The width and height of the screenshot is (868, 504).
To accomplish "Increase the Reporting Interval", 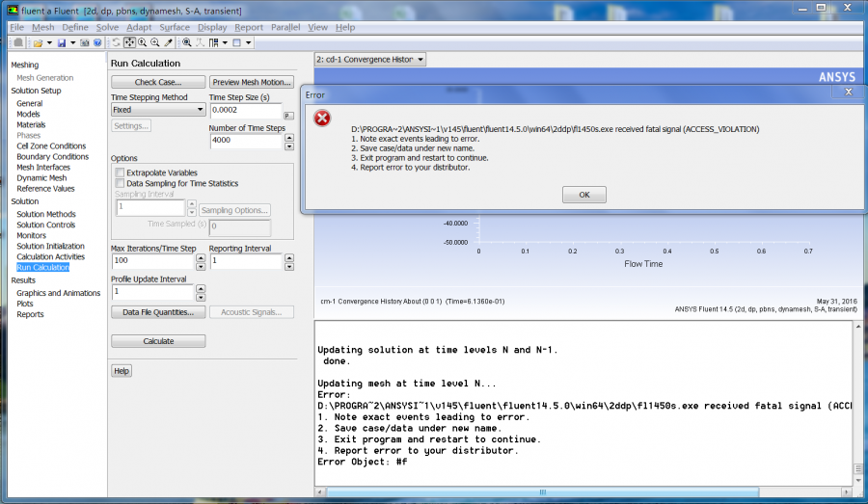I will (x=289, y=258).
